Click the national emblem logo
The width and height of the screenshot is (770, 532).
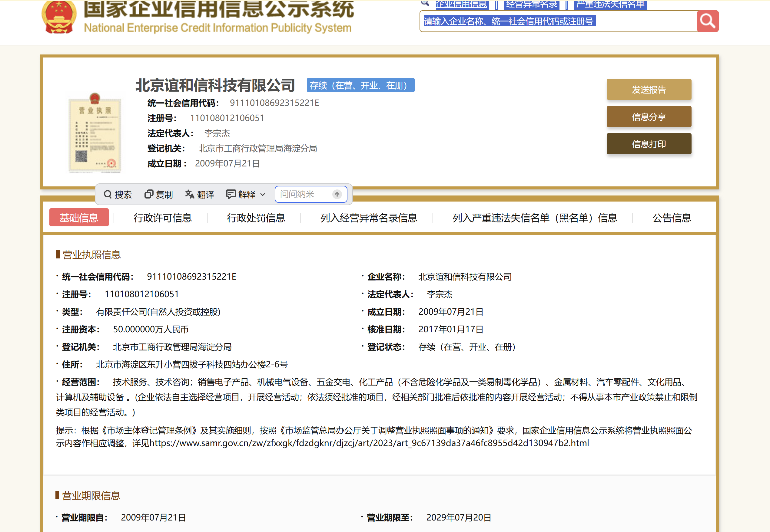coord(59,17)
